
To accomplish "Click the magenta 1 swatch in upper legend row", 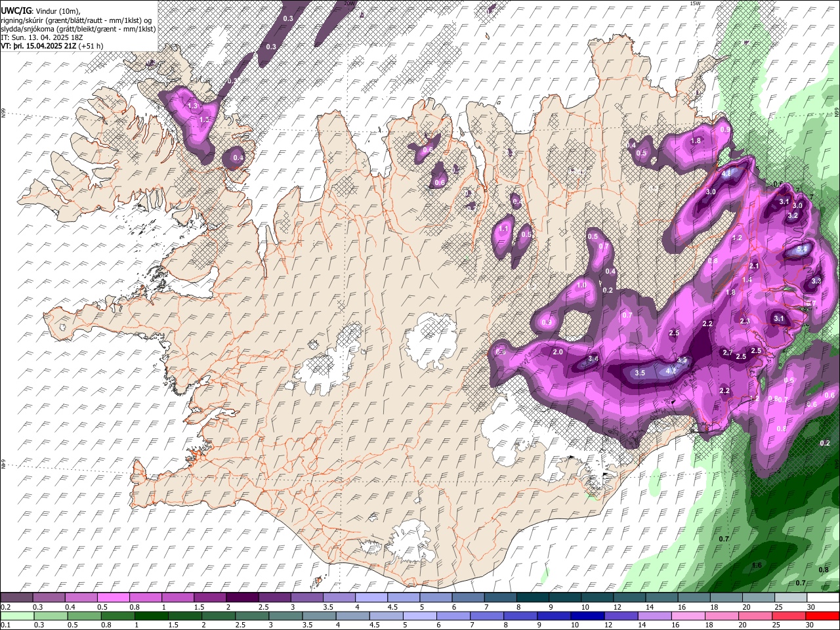I will 178,597.
